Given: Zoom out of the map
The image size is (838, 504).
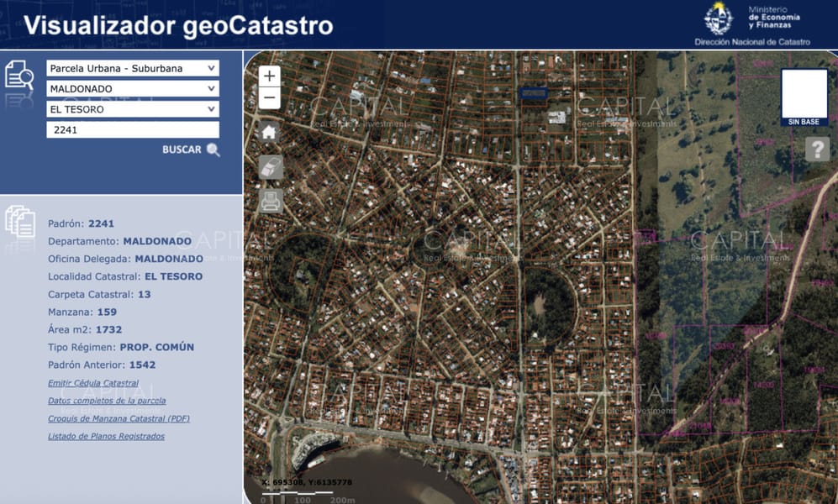Looking at the screenshot, I should 269,98.
